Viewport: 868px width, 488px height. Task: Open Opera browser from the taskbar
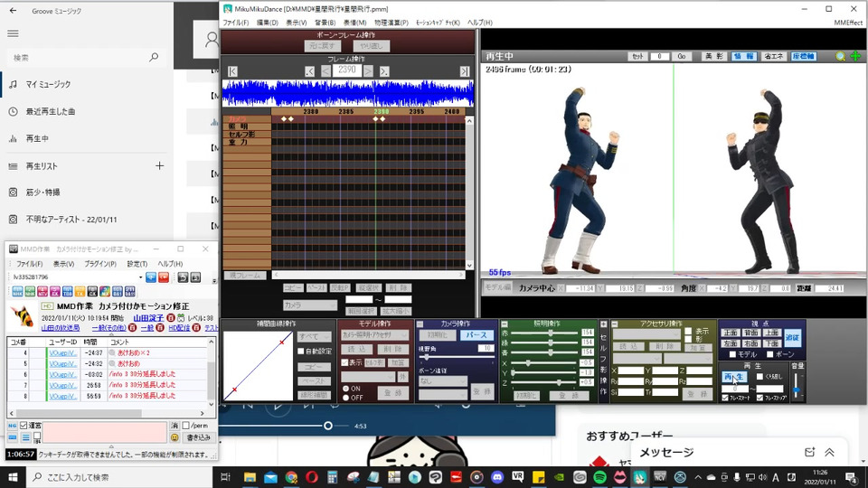(x=312, y=477)
